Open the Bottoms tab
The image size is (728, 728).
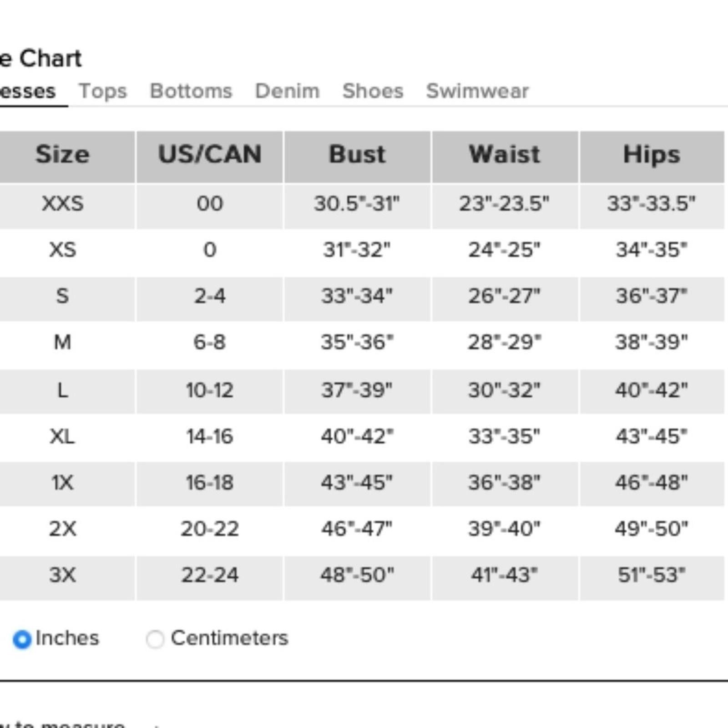(191, 91)
